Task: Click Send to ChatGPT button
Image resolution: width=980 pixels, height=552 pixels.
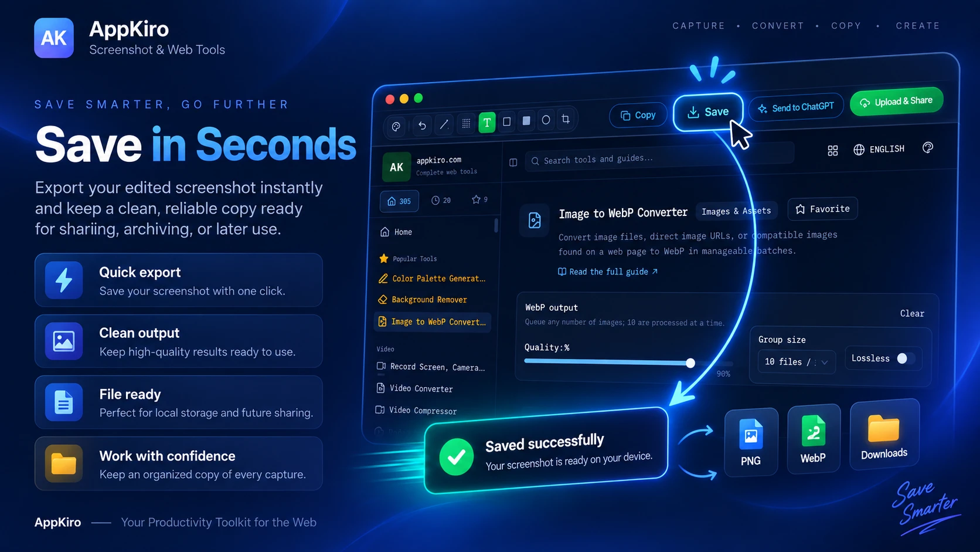Action: click(x=796, y=107)
